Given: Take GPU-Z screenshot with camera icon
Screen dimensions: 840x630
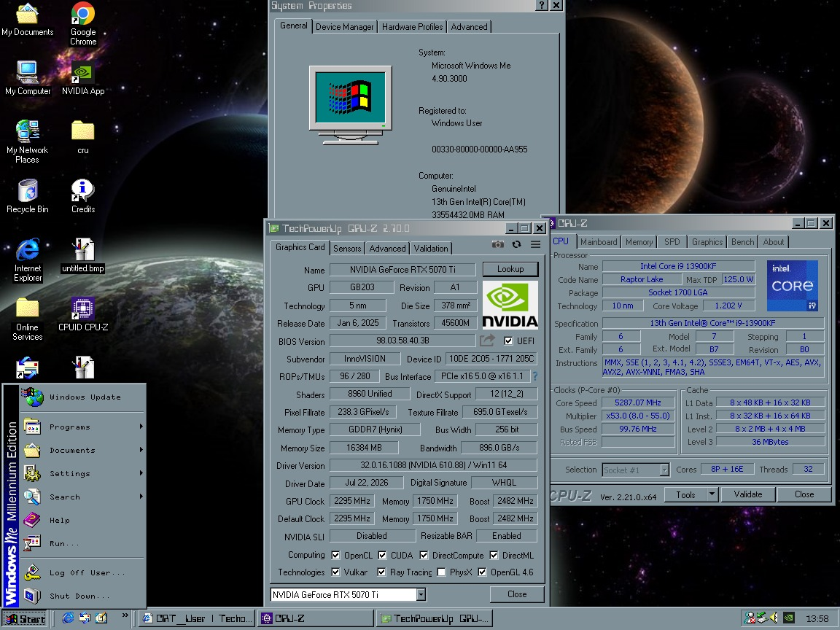Looking at the screenshot, I should pos(498,244).
